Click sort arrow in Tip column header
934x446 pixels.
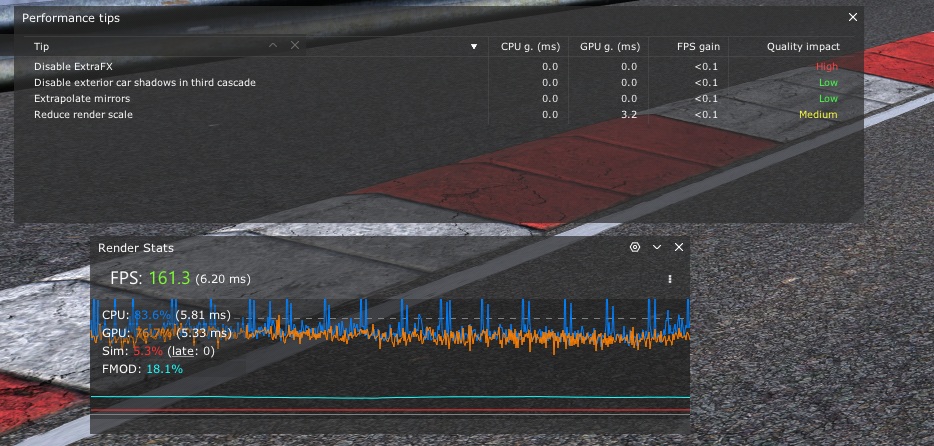tap(474, 47)
